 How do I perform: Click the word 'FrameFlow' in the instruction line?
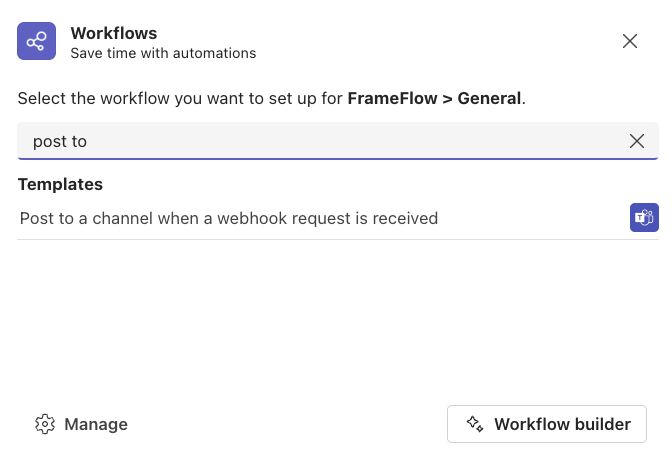tap(392, 99)
